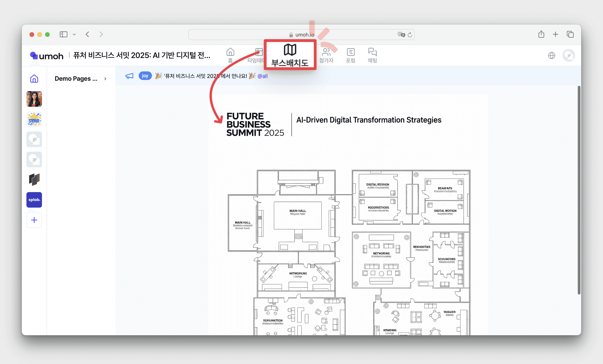Open the user profile avatar
The height and width of the screenshot is (364, 603).
568,55
